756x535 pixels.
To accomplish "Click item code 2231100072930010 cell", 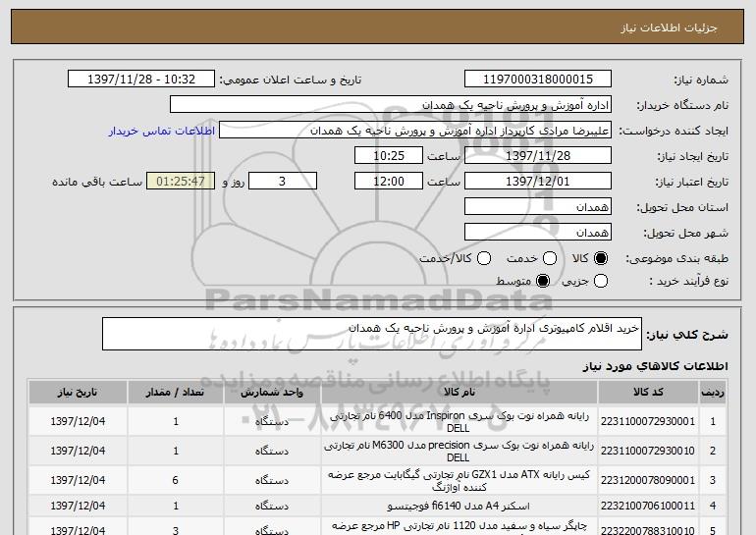I will click(648, 451).
